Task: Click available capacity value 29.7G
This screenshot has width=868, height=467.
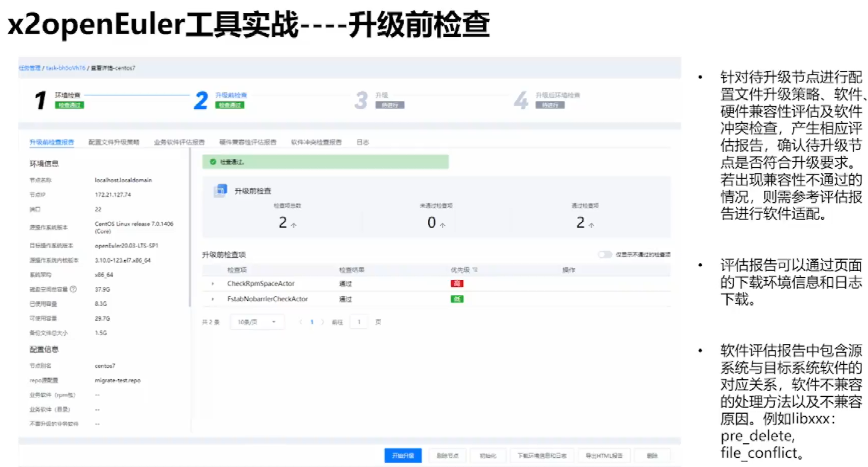Action: pyautogui.click(x=102, y=318)
